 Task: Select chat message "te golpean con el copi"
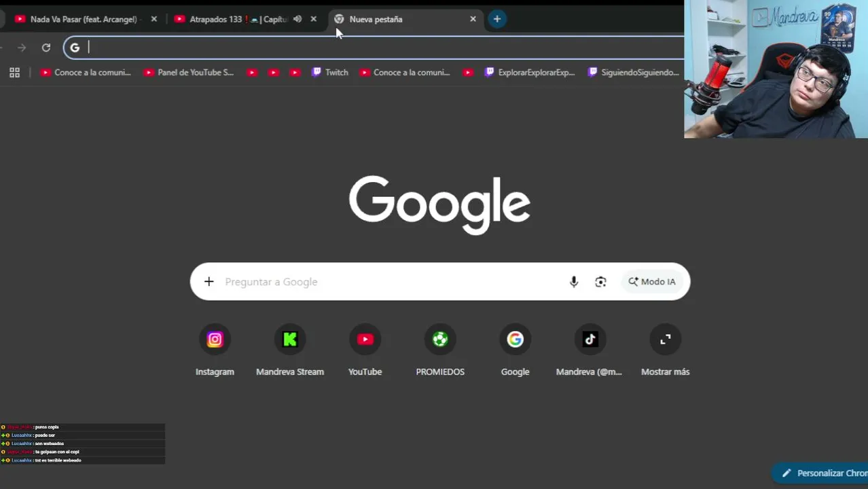[57, 452]
